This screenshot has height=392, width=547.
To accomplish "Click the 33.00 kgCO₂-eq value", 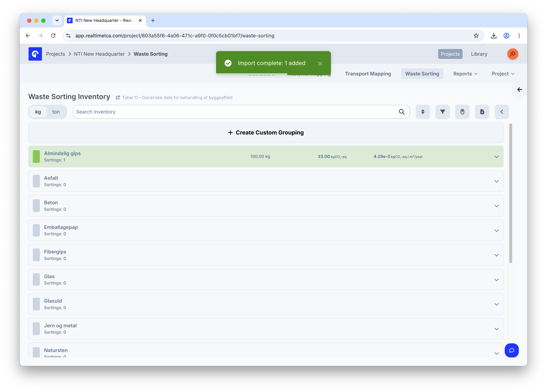I will 332,157.
